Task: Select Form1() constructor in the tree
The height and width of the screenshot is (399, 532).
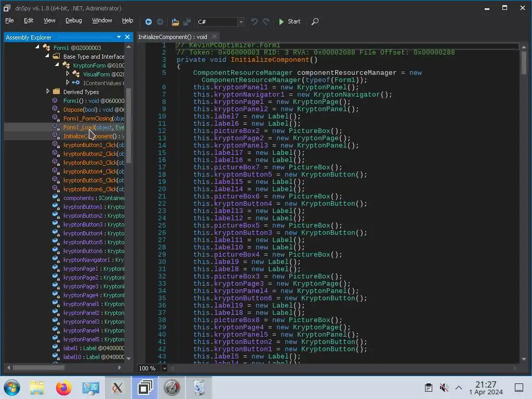Action: [x=94, y=101]
